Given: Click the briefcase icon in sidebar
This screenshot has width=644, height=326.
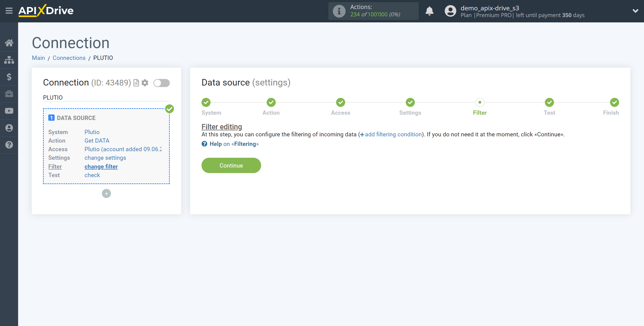Looking at the screenshot, I should (x=9, y=94).
